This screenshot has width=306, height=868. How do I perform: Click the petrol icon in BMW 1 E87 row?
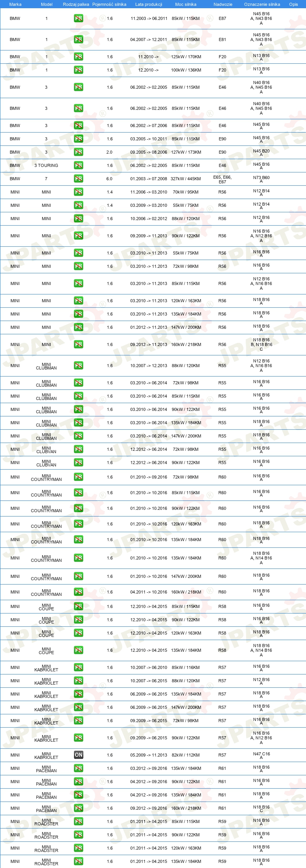(x=78, y=18)
